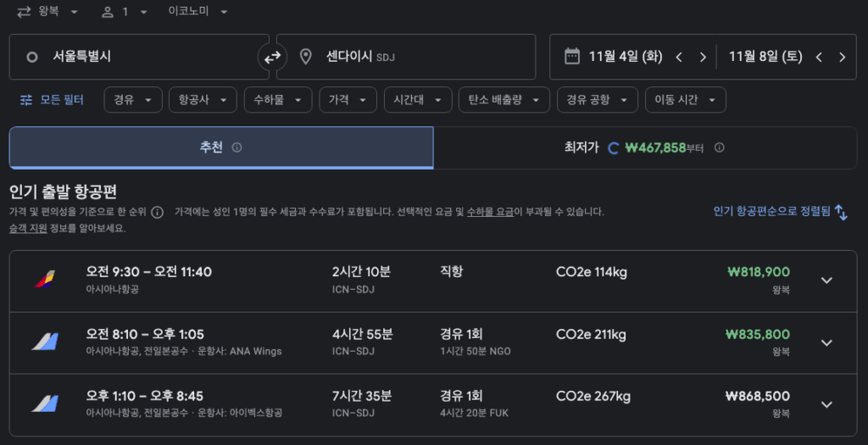
Task: Click the swap origin and destination icon
Action: tap(272, 58)
